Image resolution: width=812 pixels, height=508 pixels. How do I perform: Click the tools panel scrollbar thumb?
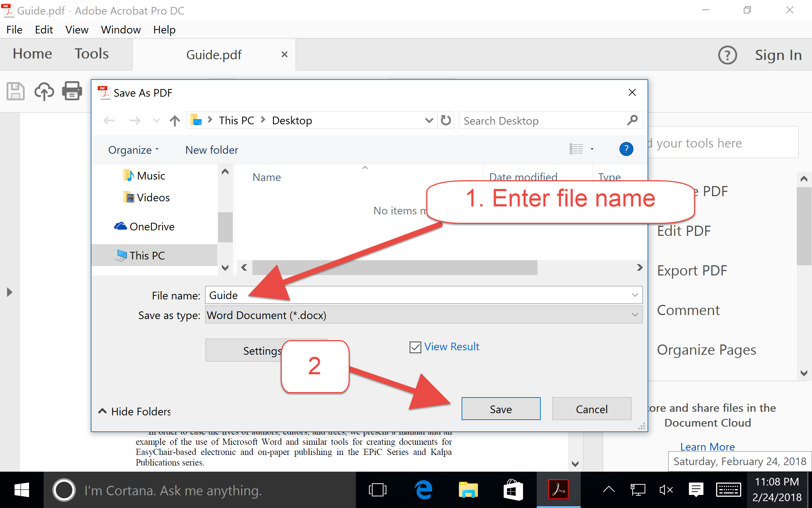click(x=804, y=226)
